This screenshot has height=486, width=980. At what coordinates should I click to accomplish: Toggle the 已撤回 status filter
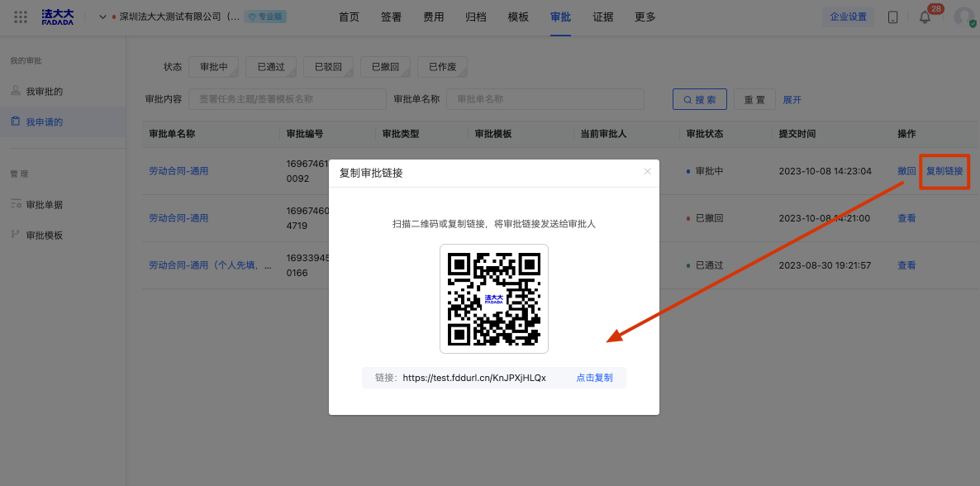click(x=385, y=67)
